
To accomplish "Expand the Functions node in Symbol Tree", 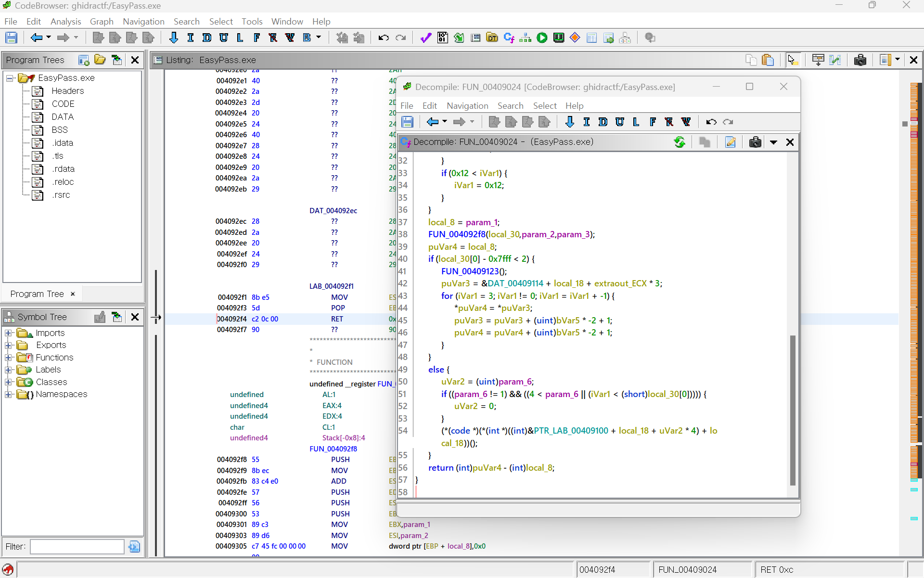I will pos(8,358).
